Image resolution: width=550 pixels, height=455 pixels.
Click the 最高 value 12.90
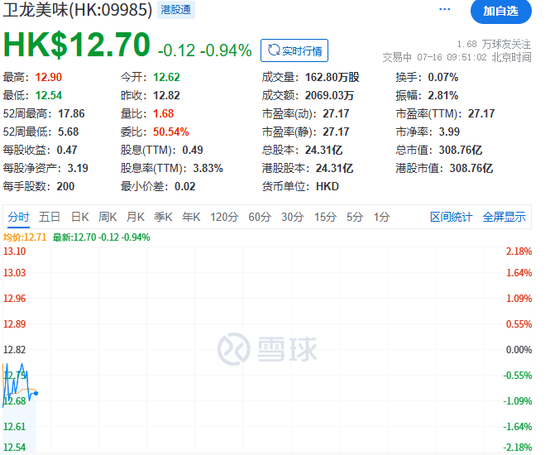[48, 77]
